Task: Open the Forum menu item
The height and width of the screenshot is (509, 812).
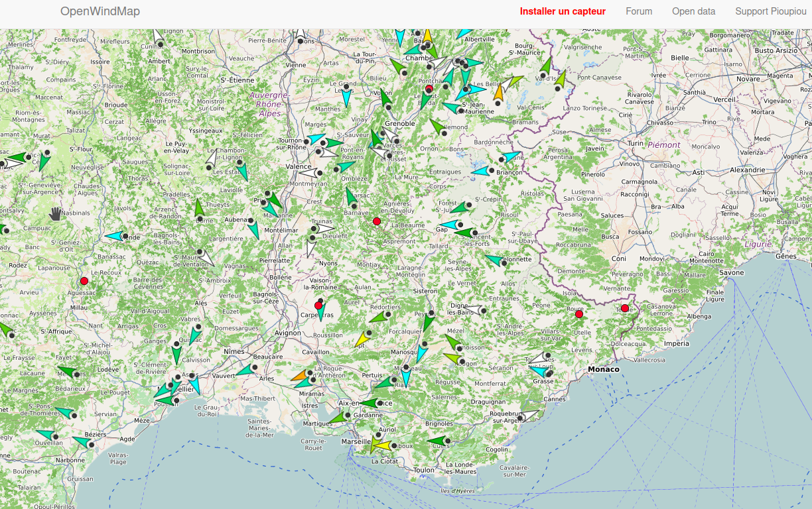Action: point(639,11)
